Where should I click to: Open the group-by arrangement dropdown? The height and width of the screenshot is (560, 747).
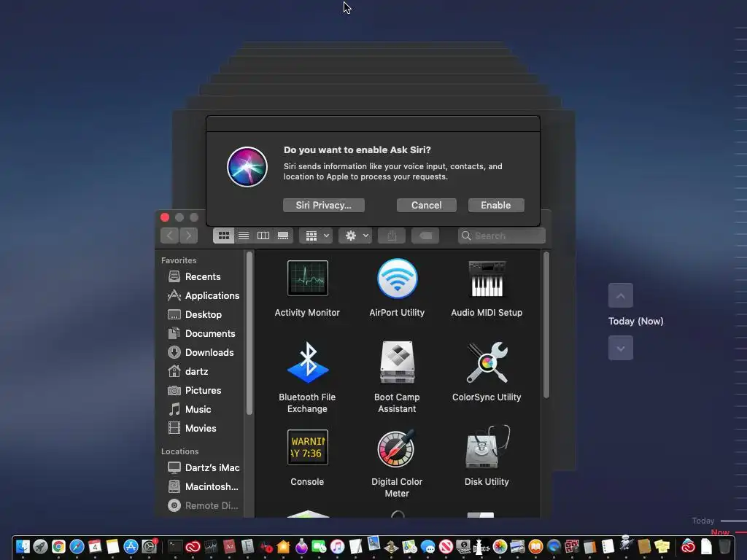click(316, 236)
